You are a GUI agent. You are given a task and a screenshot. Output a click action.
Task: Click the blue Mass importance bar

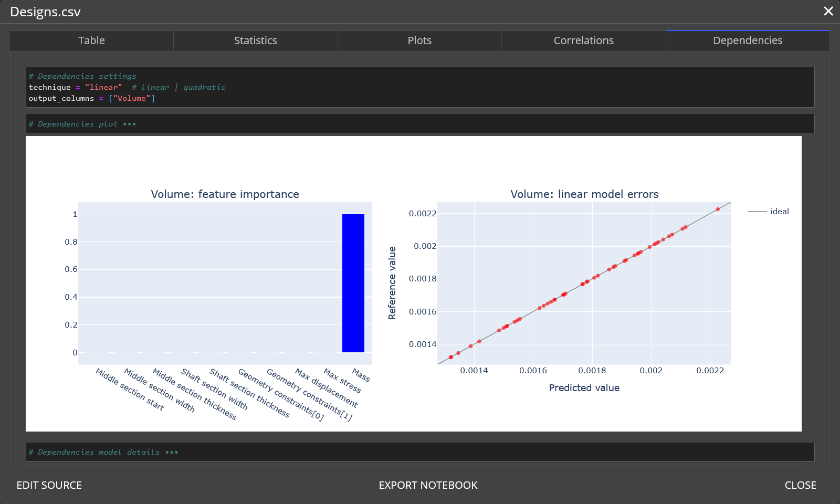[x=353, y=283]
